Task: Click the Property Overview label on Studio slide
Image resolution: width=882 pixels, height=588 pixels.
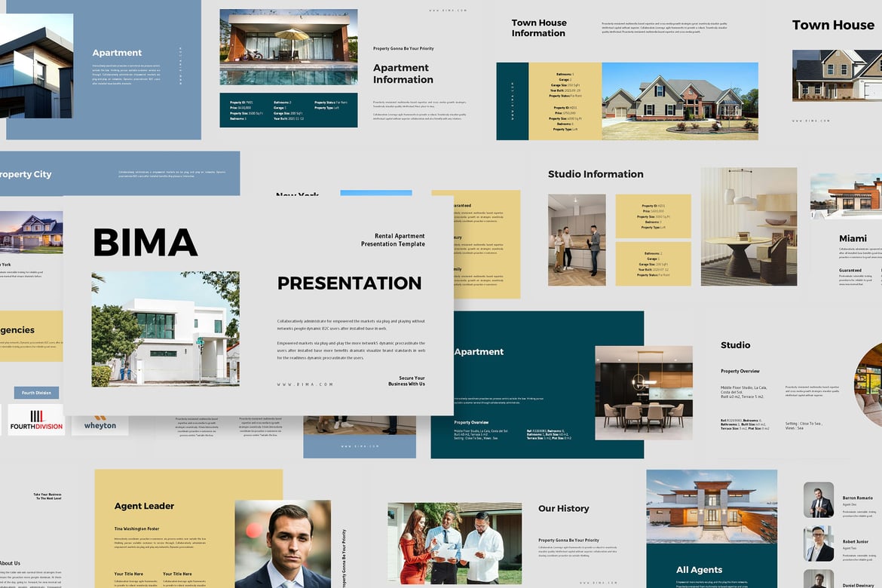Action: (740, 372)
